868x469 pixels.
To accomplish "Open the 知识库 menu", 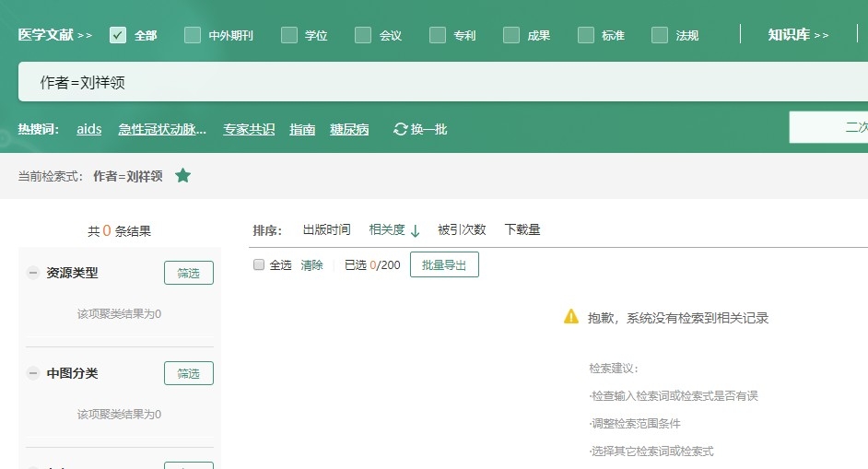I will click(x=798, y=35).
